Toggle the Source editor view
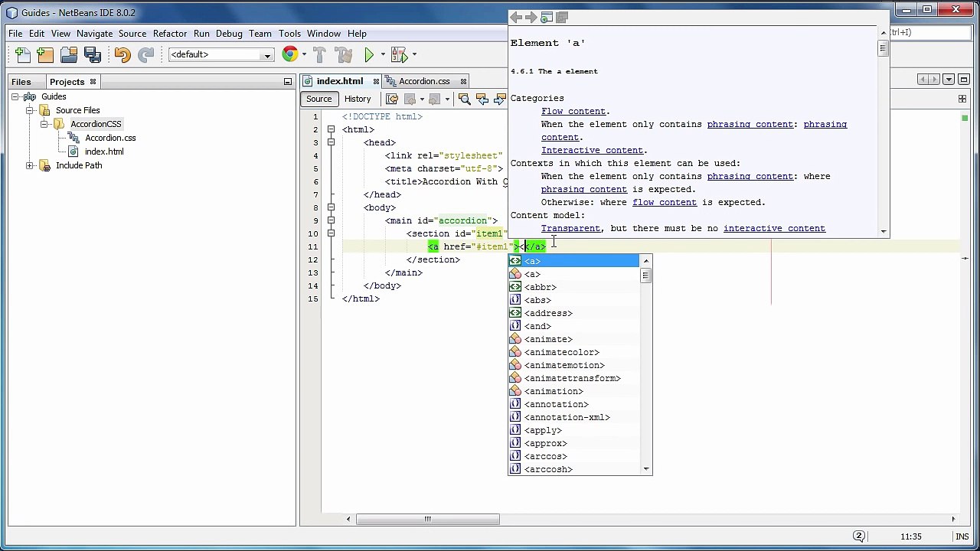 pyautogui.click(x=318, y=99)
